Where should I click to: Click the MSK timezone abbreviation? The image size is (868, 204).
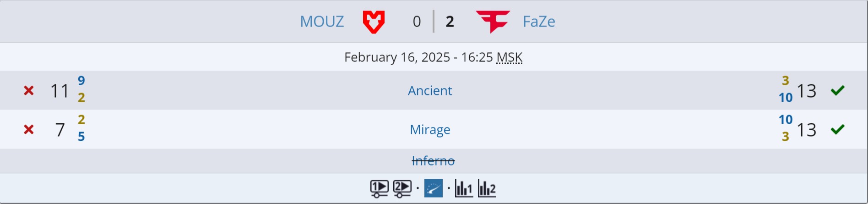509,57
